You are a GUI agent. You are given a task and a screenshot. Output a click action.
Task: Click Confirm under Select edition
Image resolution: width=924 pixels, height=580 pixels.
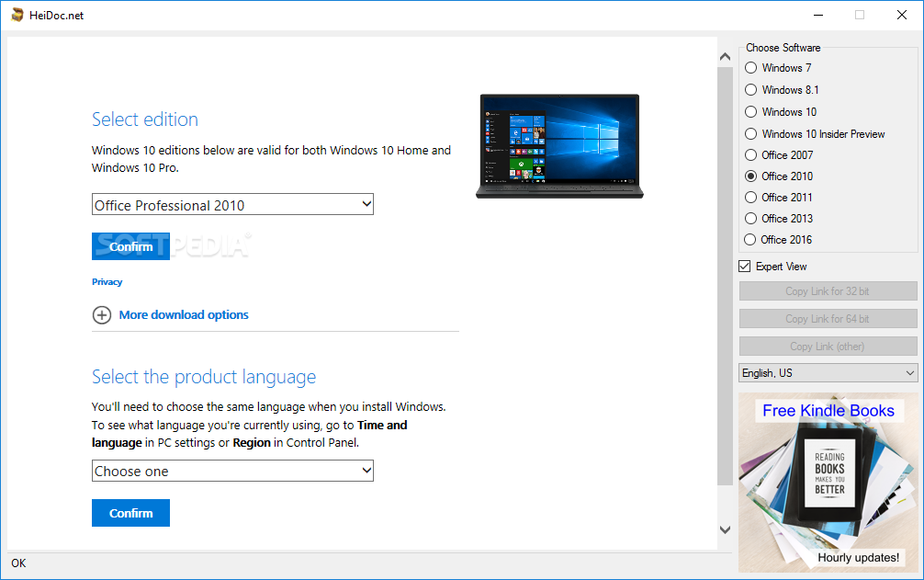click(130, 246)
